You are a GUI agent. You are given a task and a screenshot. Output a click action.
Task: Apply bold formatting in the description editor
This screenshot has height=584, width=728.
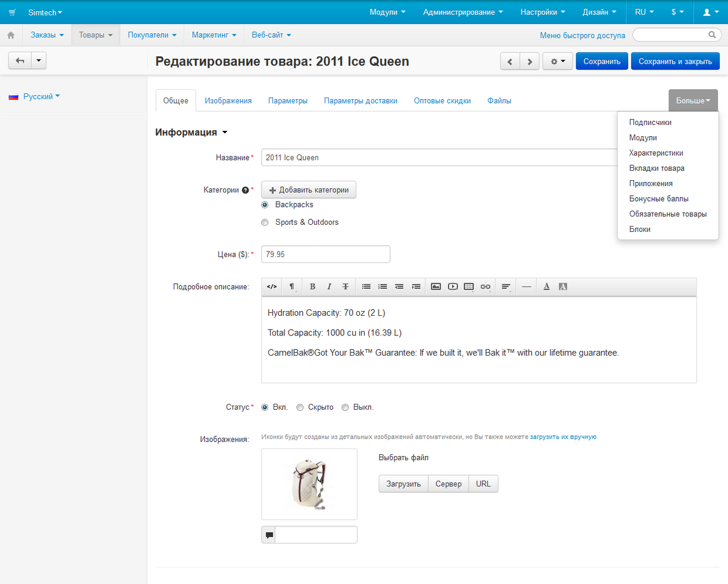coord(312,287)
